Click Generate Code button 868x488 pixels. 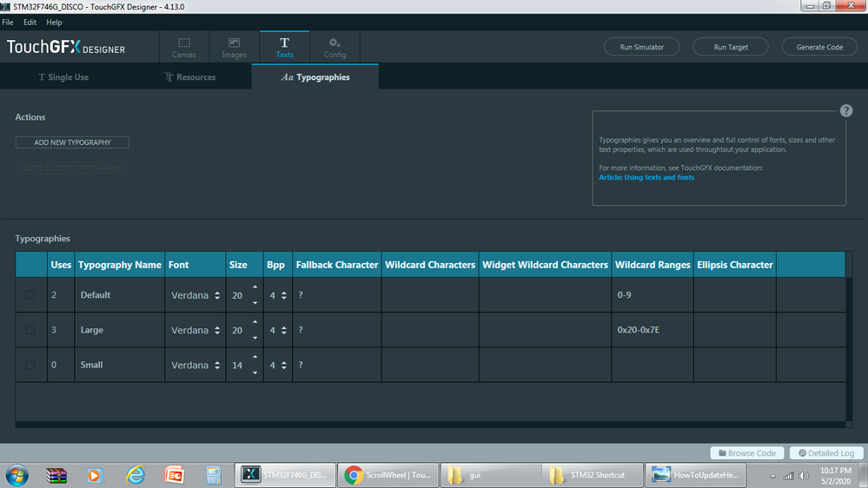click(x=819, y=47)
